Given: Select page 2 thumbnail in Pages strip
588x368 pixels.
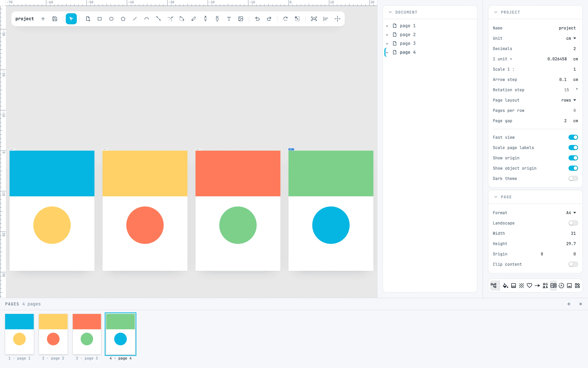Looking at the screenshot, I should (x=53, y=334).
